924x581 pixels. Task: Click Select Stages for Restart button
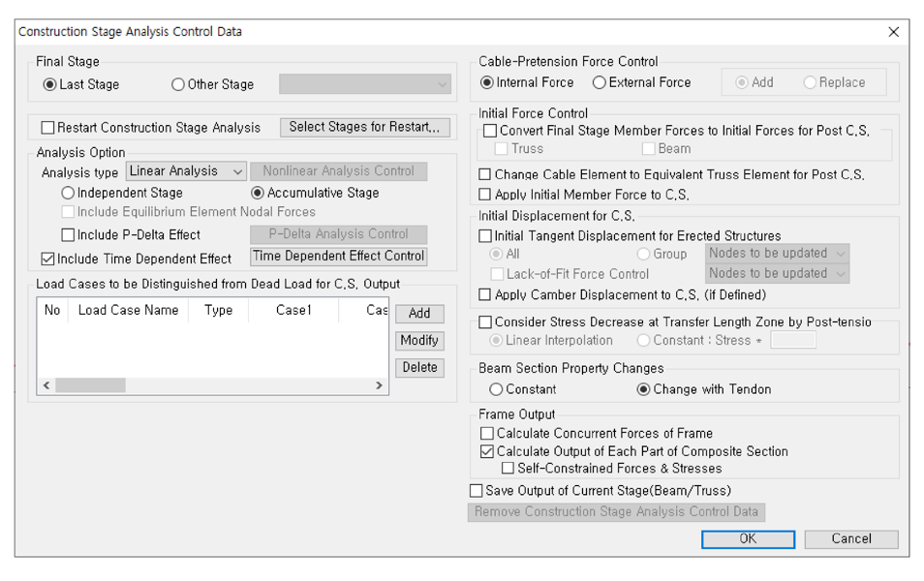tap(364, 127)
